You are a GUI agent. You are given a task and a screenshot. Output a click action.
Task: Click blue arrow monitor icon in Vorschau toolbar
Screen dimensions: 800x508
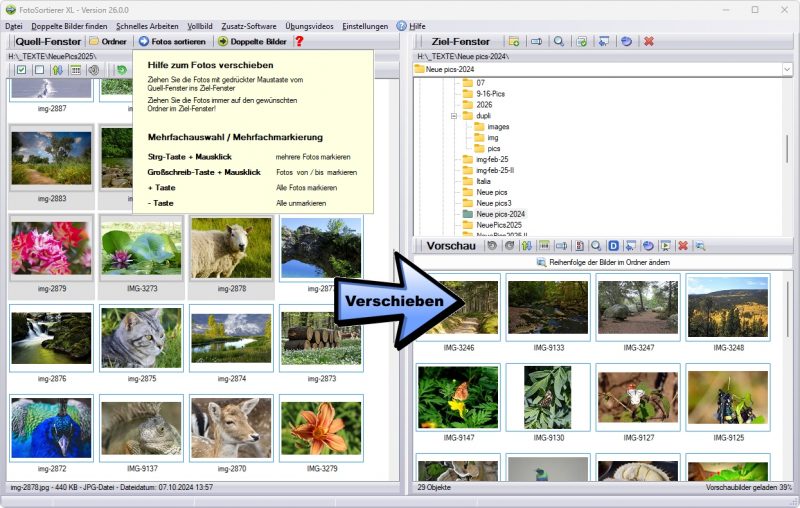[x=631, y=246]
